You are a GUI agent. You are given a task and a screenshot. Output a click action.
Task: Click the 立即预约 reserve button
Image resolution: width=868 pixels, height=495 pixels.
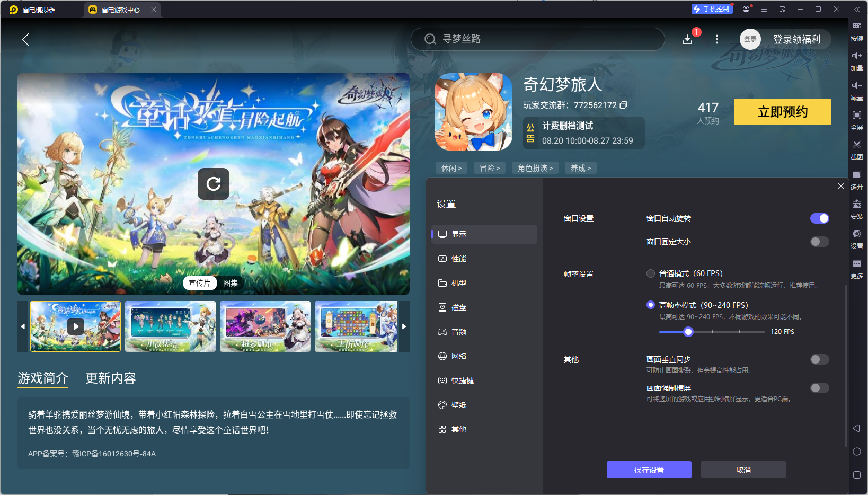tap(783, 112)
